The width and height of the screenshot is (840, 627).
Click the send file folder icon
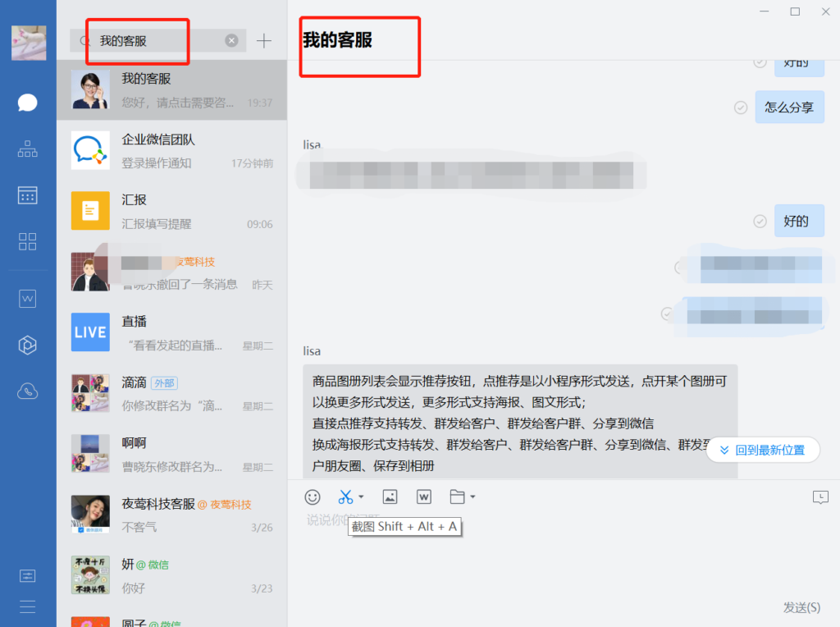pyautogui.click(x=457, y=497)
